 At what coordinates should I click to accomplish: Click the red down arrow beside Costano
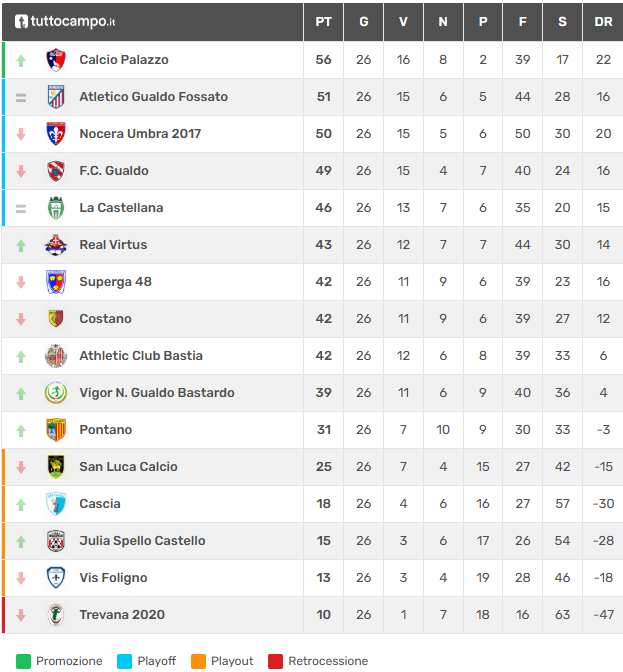pyautogui.click(x=21, y=319)
